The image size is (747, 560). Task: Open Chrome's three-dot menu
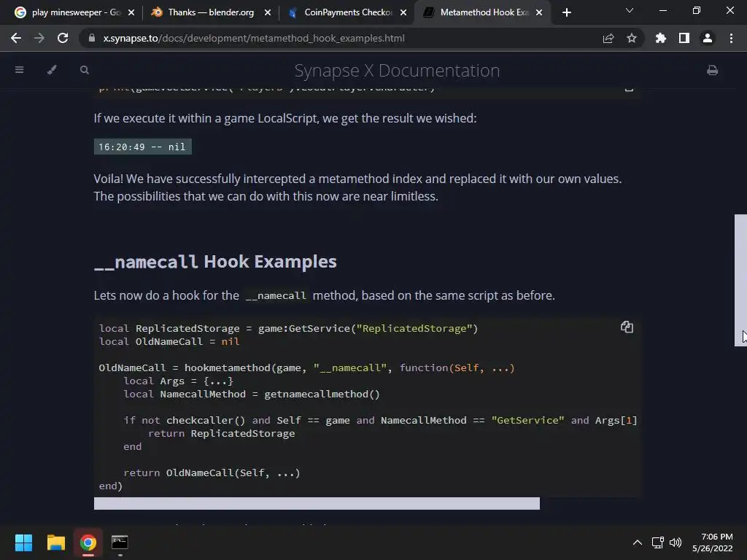731,38
